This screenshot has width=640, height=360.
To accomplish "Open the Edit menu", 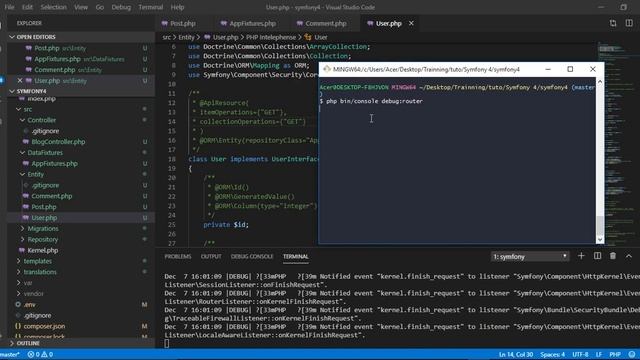I will click(x=27, y=7).
